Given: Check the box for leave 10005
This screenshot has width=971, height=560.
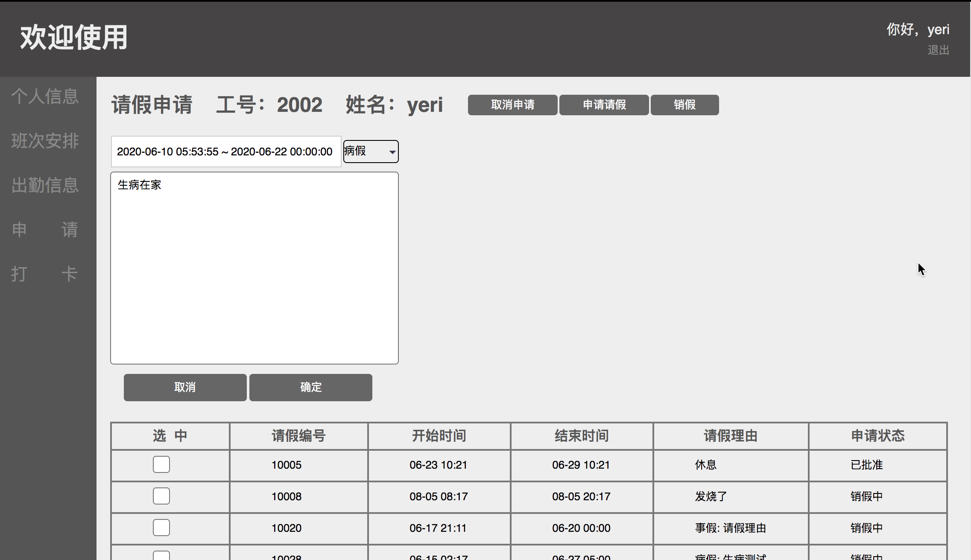Looking at the screenshot, I should pyautogui.click(x=161, y=464).
